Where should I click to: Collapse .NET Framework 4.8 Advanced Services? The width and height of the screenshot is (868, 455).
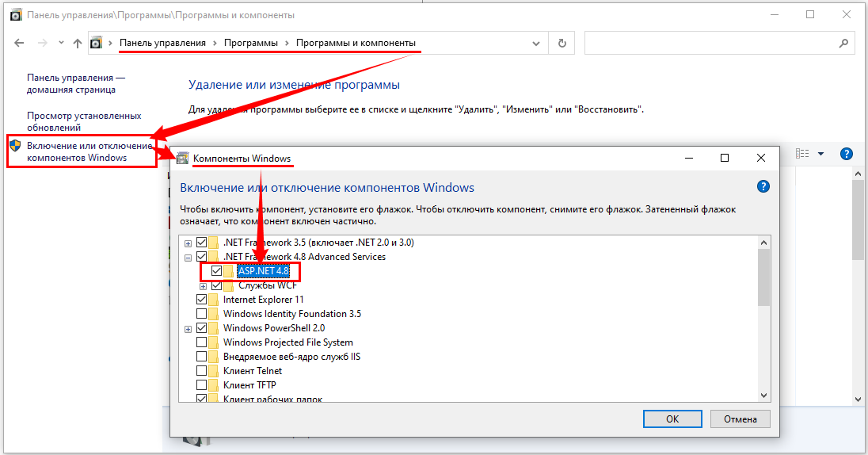point(188,257)
